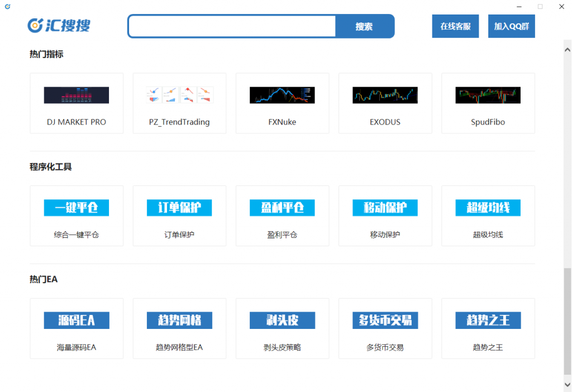Select the EXODUS indicator card
The height and width of the screenshot is (392, 572).
click(385, 103)
